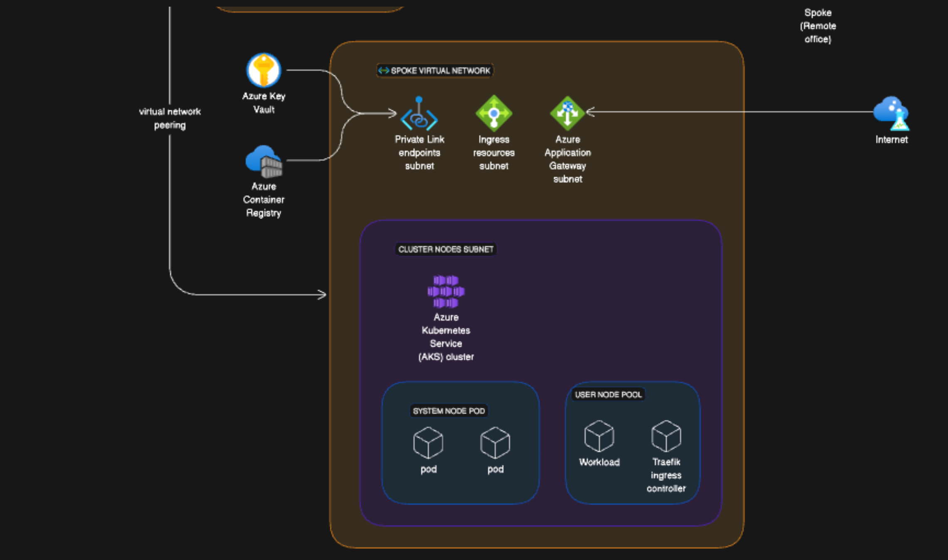
Task: Click the Azure Application Gateway subnet text
Action: [x=568, y=159]
